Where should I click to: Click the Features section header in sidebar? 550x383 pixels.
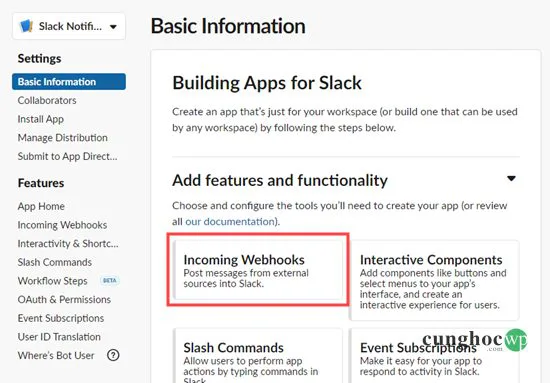pyautogui.click(x=41, y=183)
